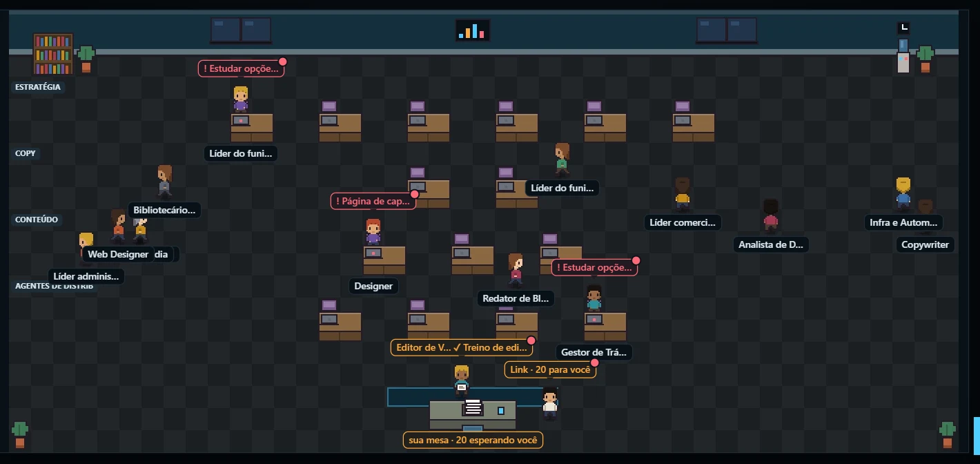Select the blonde Infra e Autom... character
Image resolution: width=980 pixels, height=464 pixels.
click(x=903, y=193)
